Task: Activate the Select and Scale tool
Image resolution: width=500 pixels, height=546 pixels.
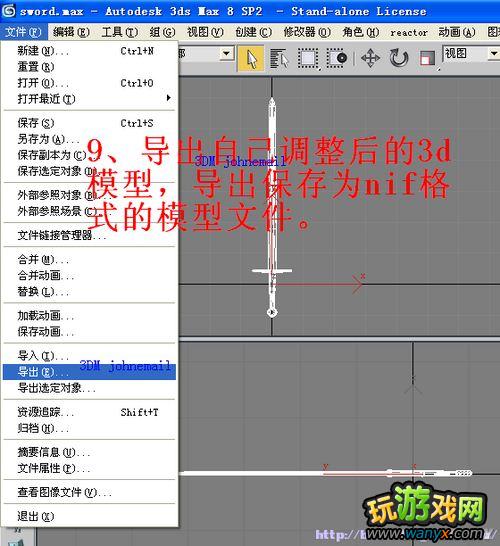Action: 427,58
